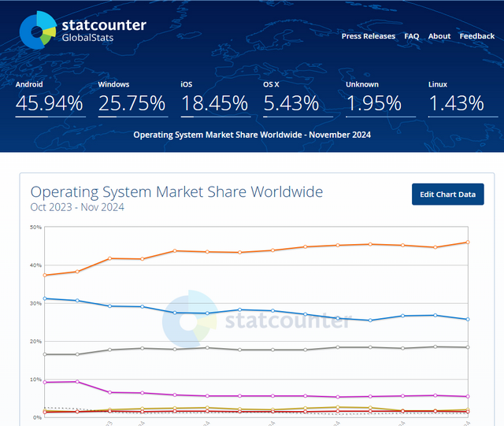The height and width of the screenshot is (426, 504).
Task: Select the Linux 1.43% stat
Action: (463, 98)
